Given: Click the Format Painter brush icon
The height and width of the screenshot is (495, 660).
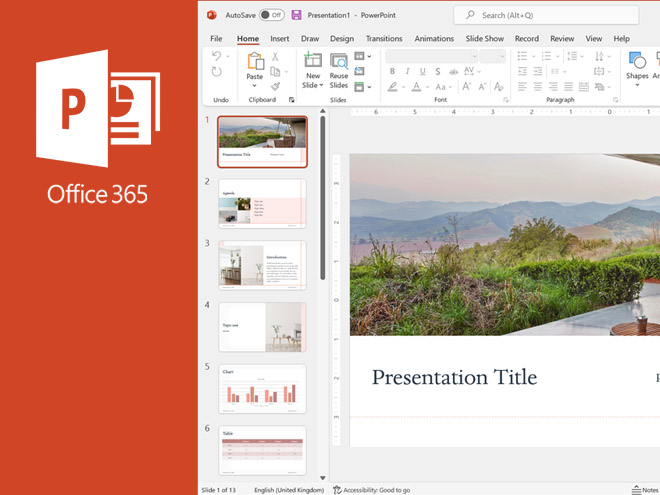Looking at the screenshot, I should (276, 87).
